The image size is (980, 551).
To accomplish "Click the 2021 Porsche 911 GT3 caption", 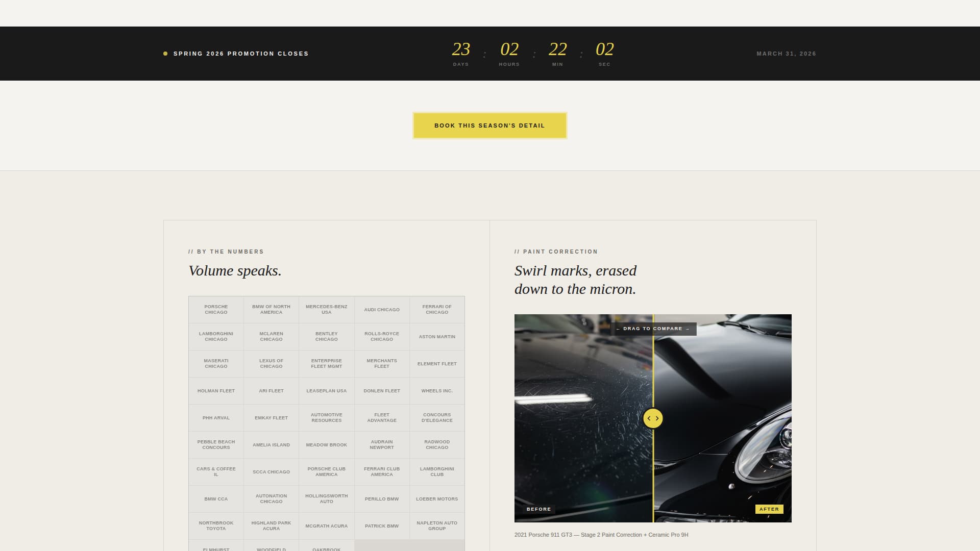I will pyautogui.click(x=601, y=535).
